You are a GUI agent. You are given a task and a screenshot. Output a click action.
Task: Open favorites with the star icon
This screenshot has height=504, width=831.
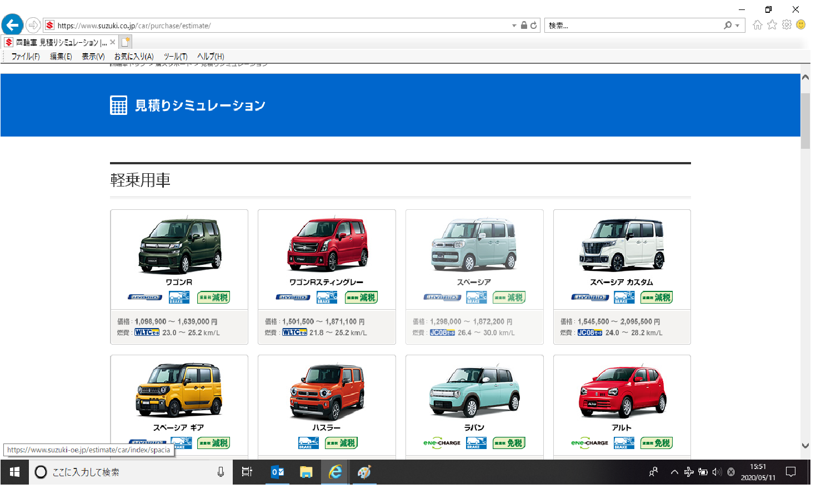(x=772, y=24)
